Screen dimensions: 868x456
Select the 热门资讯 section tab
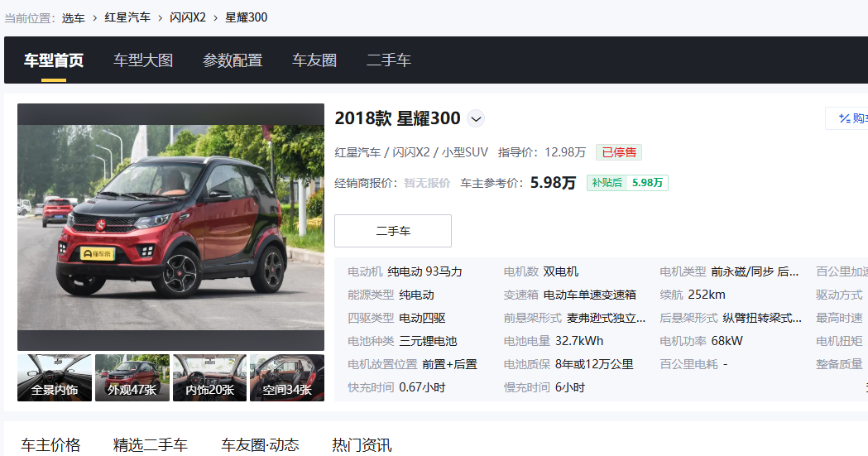pos(362,445)
